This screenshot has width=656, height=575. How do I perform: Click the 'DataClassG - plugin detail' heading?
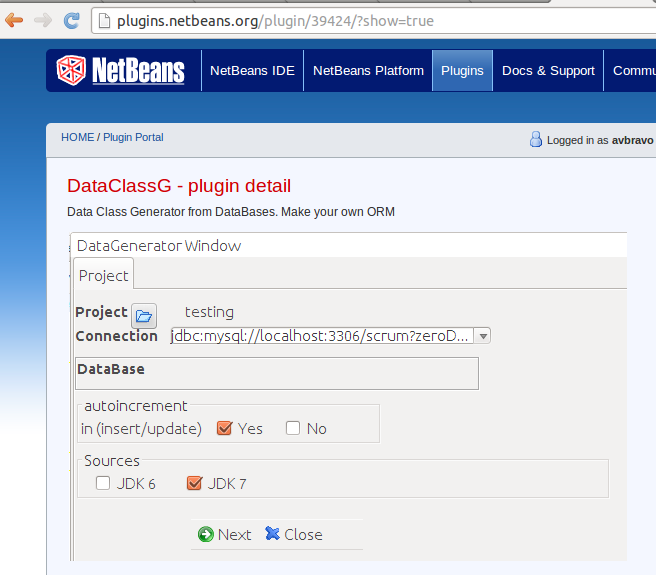click(x=179, y=186)
